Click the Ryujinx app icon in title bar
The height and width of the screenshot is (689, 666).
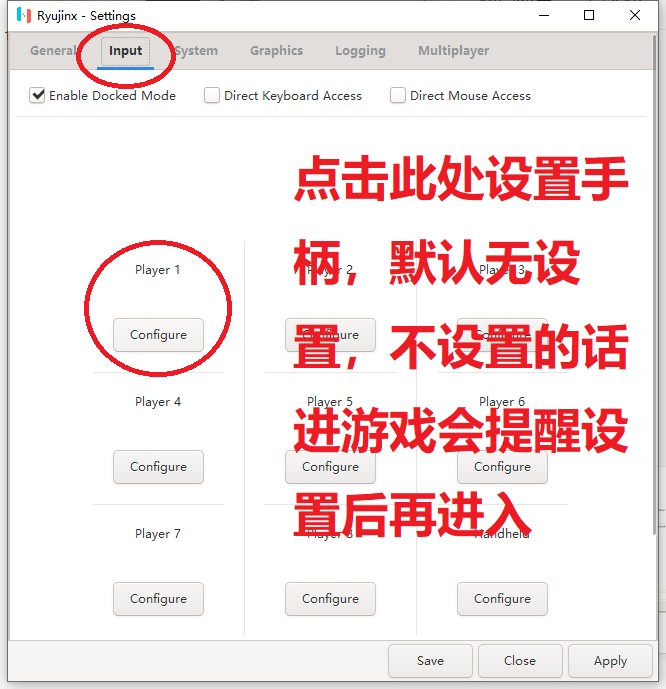point(24,15)
